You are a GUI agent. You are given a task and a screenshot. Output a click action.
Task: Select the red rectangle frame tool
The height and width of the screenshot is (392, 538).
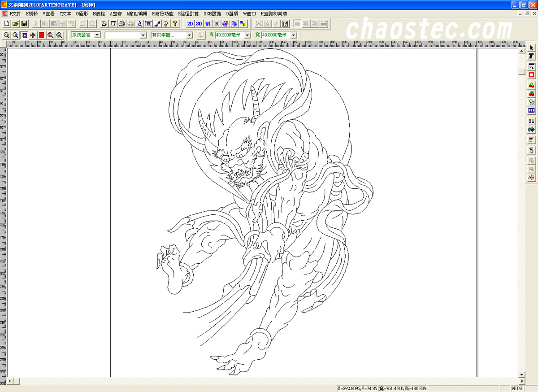click(x=532, y=75)
